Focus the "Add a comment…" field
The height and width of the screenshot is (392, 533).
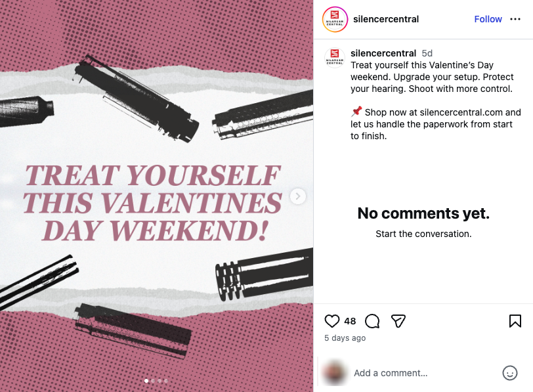point(420,373)
